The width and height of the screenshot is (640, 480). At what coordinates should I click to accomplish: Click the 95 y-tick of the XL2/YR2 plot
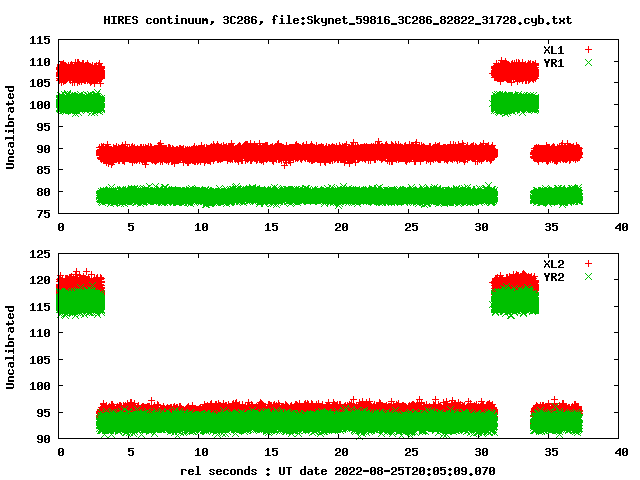point(43,413)
